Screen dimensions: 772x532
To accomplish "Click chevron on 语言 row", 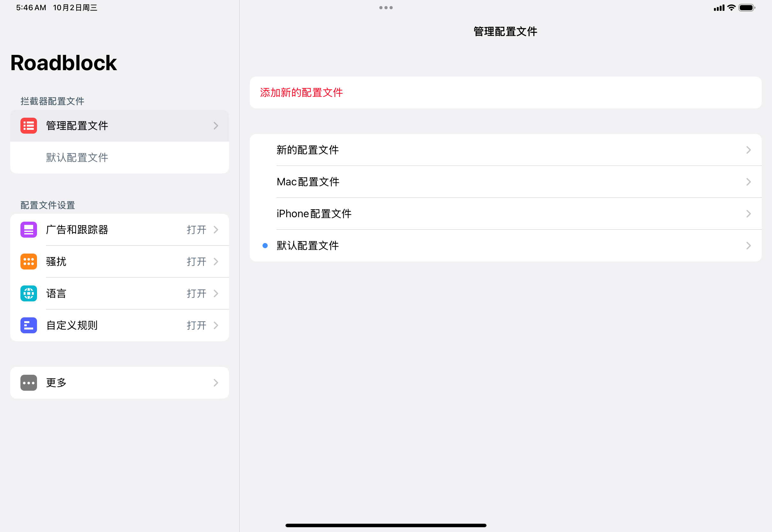I will coord(216,293).
